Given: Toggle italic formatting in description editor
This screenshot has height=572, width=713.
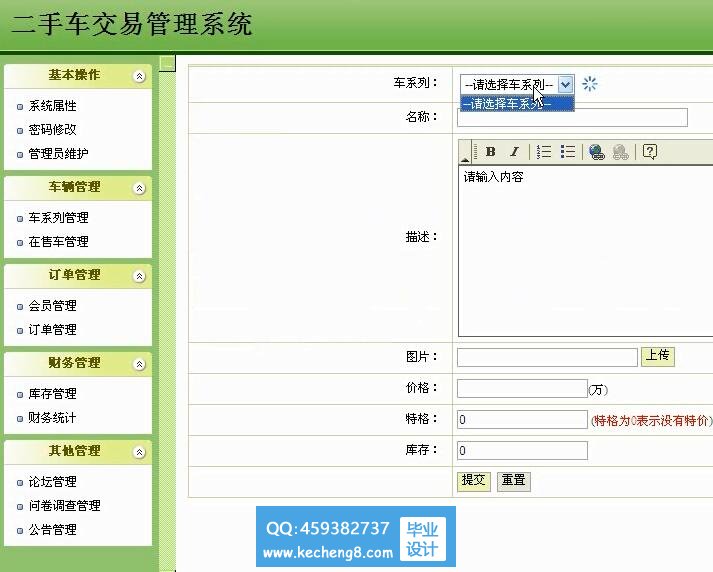Looking at the screenshot, I should (514, 151).
